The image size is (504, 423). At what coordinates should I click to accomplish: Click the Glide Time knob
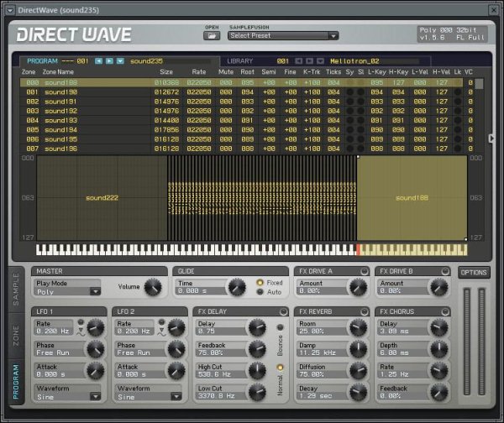click(237, 287)
